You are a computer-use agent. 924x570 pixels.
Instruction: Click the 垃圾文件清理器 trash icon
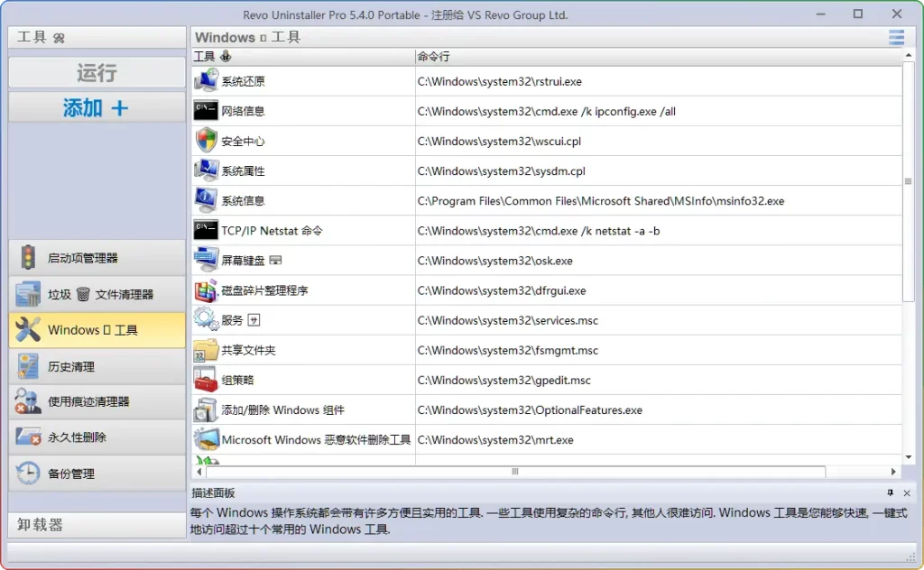28,294
